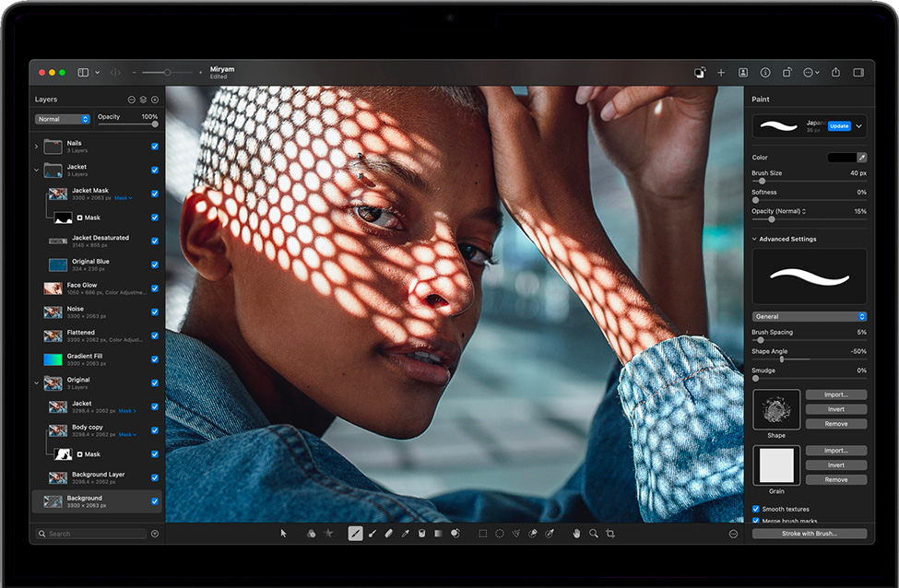Activate the Zoom magnifier tool
899x588 pixels.
pos(593,534)
